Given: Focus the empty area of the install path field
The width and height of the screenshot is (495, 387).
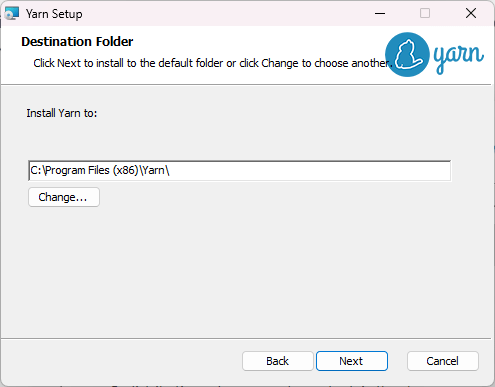Looking at the screenshot, I should (310, 171).
